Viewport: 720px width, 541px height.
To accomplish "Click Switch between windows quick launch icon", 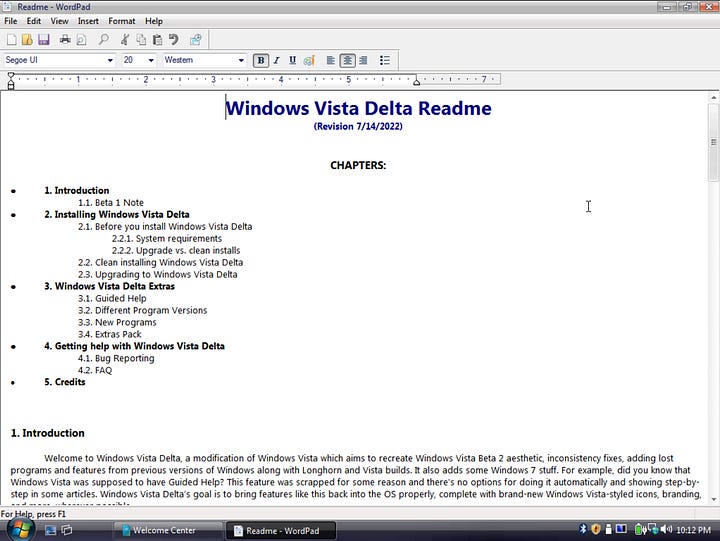I will coord(67,530).
